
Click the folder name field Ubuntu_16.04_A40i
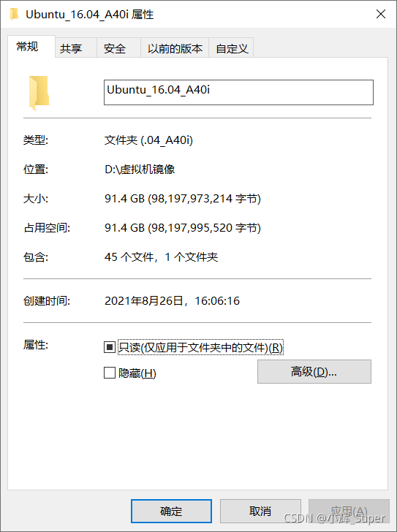[x=238, y=92]
